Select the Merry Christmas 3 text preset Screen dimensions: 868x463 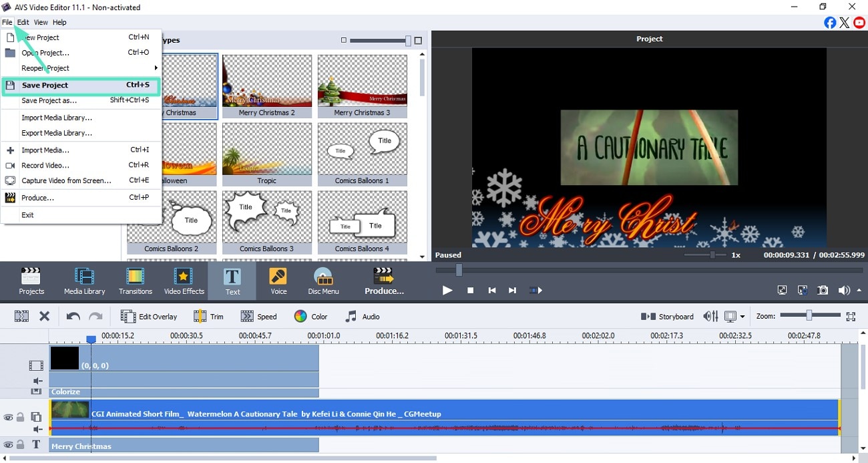363,86
